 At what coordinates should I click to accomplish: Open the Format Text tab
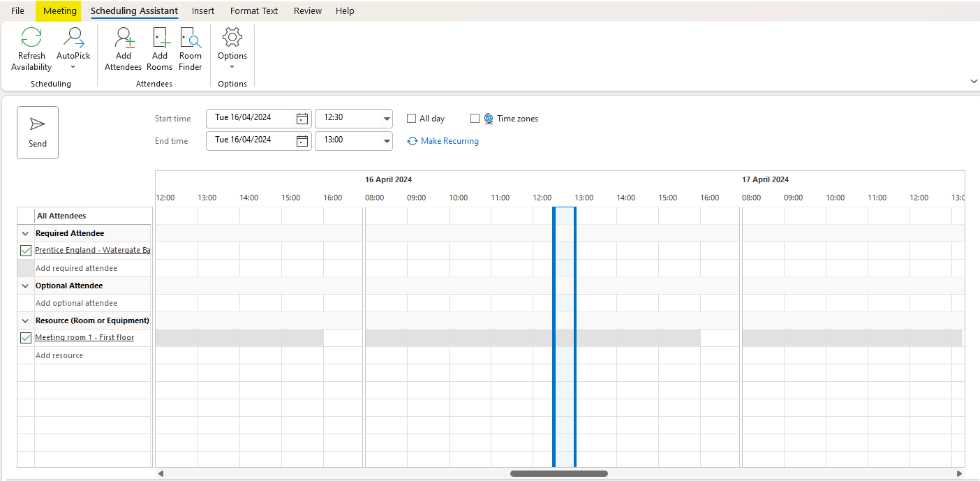[x=254, y=10]
